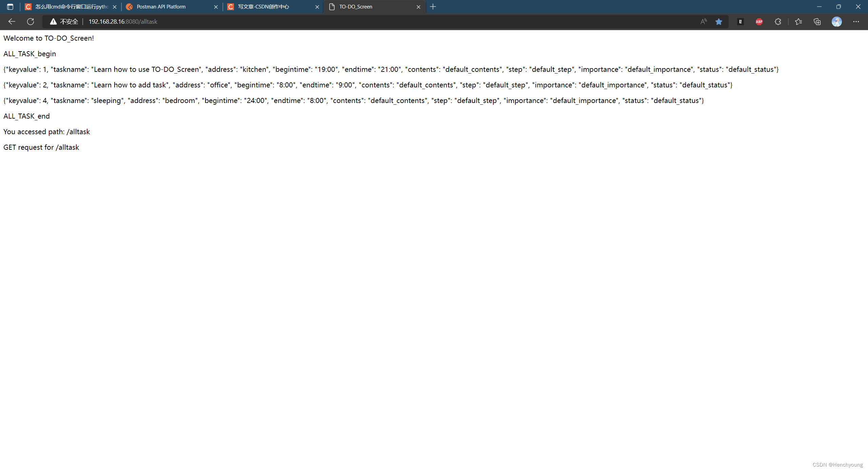The height and width of the screenshot is (471, 868).
Task: Close the TO-DO_Screen tab
Action: click(418, 7)
